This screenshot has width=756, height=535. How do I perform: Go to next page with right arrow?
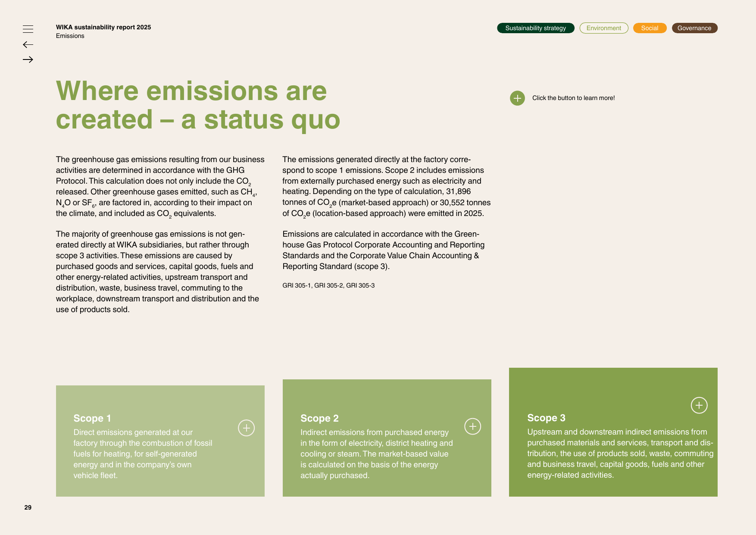[28, 59]
